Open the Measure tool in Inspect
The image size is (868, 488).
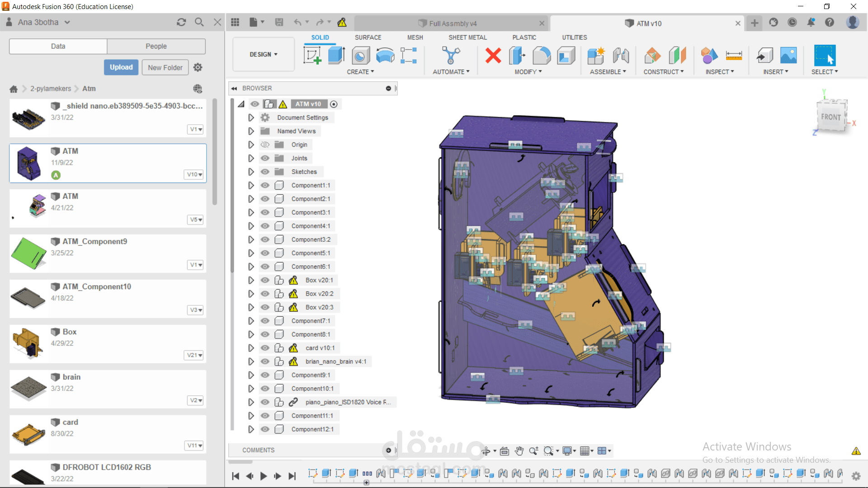[734, 56]
